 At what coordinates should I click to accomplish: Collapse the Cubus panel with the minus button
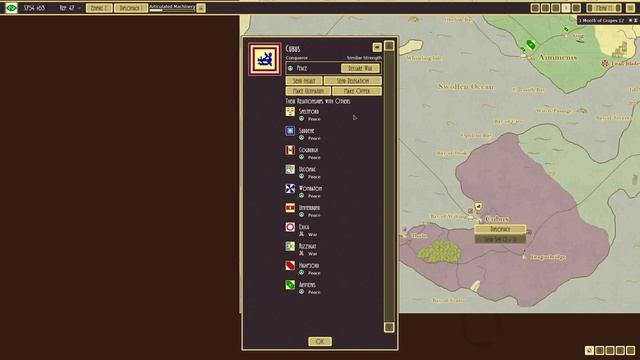377,47
